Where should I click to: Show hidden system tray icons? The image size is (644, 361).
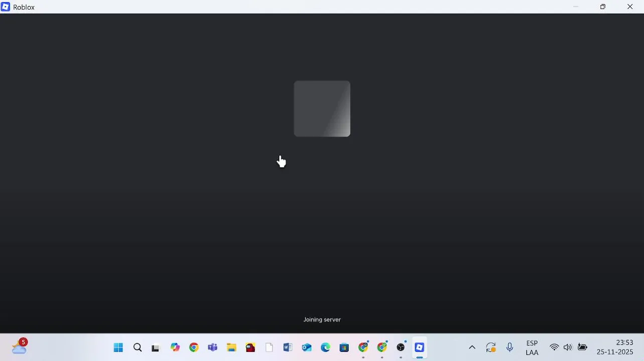[x=472, y=347]
